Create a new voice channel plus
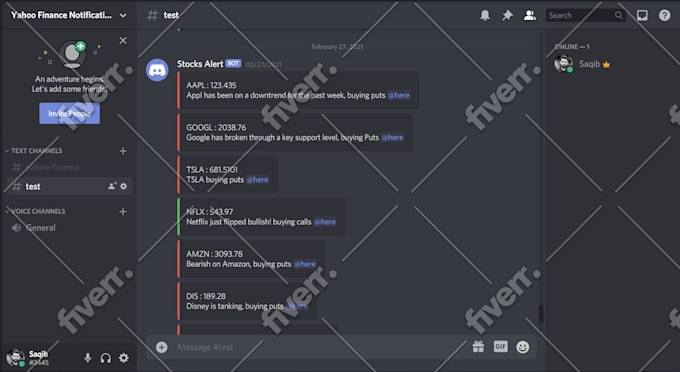The width and height of the screenshot is (680, 372). click(x=123, y=211)
